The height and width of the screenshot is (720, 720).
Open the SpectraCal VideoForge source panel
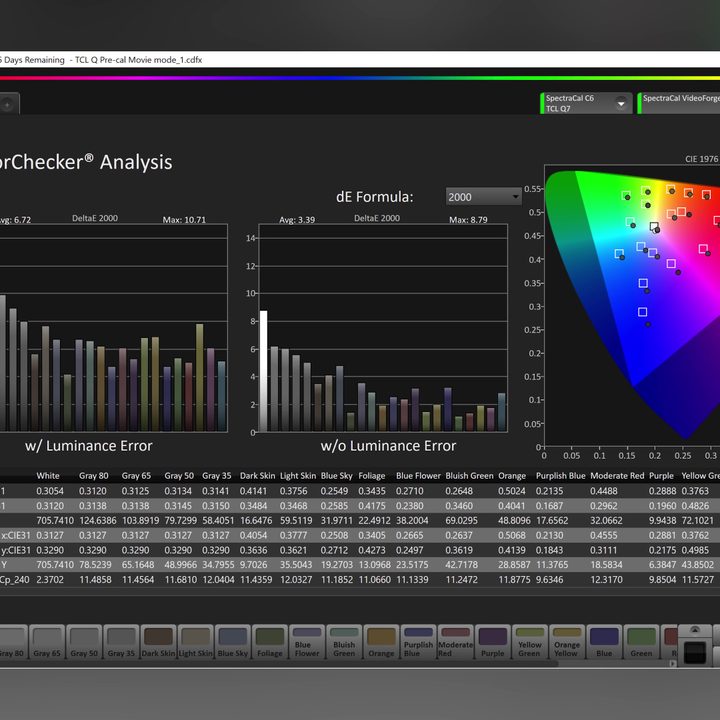679,103
